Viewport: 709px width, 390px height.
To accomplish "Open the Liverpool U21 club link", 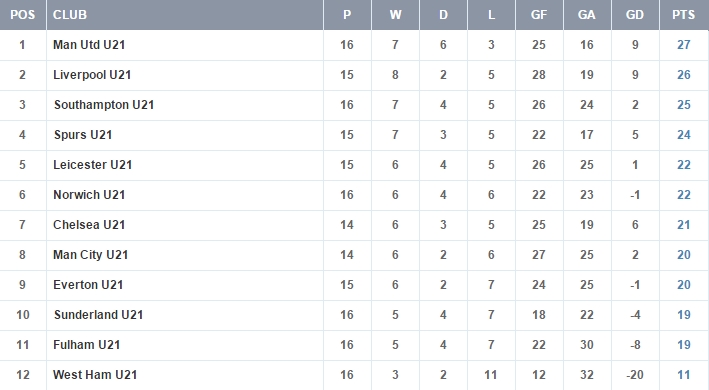I will 92,75.
